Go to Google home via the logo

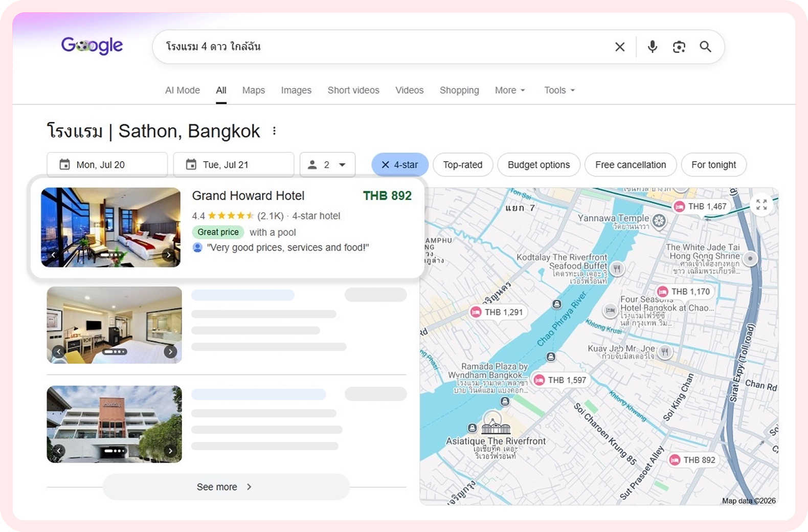(x=92, y=46)
